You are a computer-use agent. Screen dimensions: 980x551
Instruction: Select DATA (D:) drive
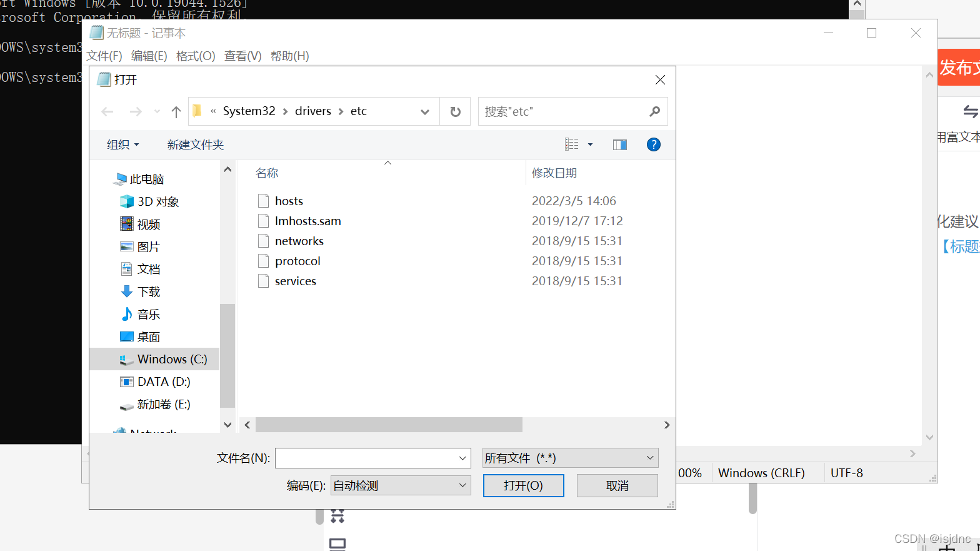point(155,382)
